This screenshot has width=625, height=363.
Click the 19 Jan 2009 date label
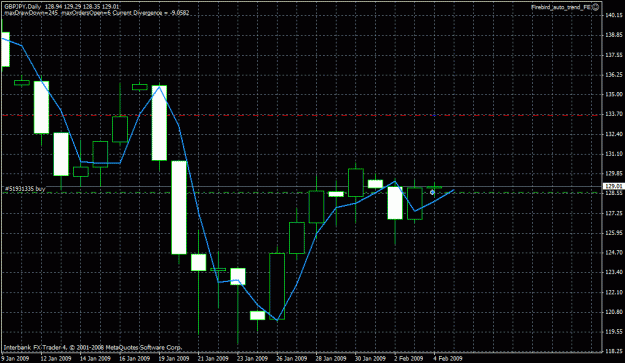(174, 358)
